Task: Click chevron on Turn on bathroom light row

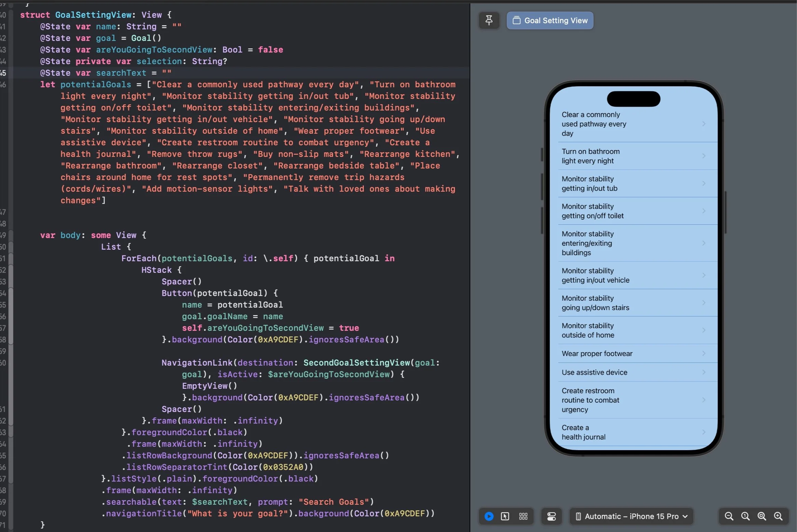Action: click(704, 156)
